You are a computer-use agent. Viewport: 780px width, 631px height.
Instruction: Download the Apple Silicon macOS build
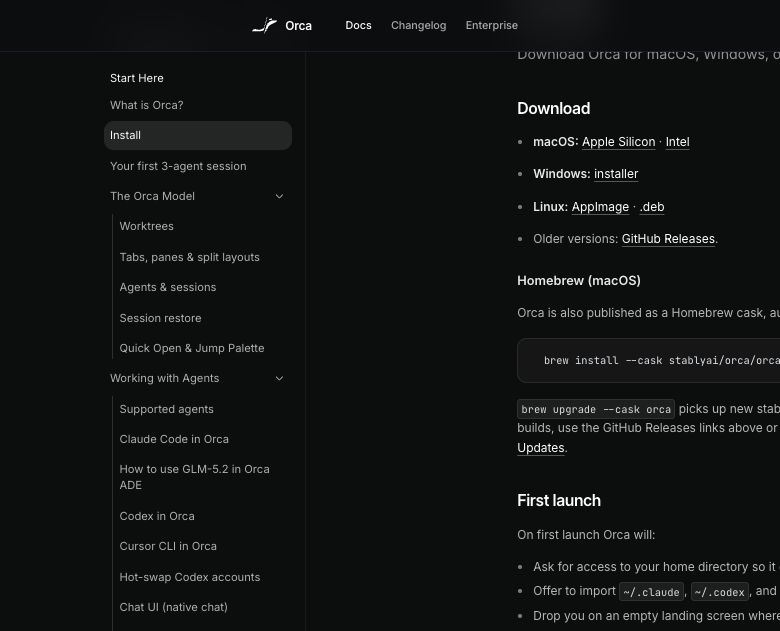pyautogui.click(x=618, y=142)
